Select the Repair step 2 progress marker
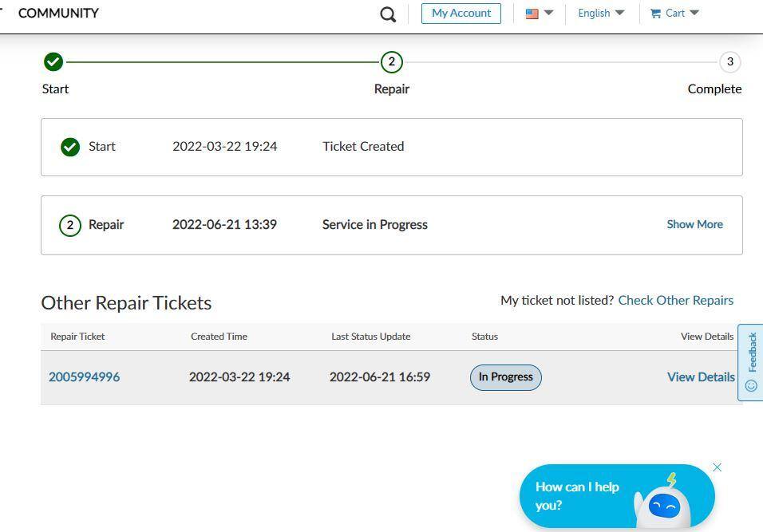This screenshot has width=763, height=532. pos(391,62)
